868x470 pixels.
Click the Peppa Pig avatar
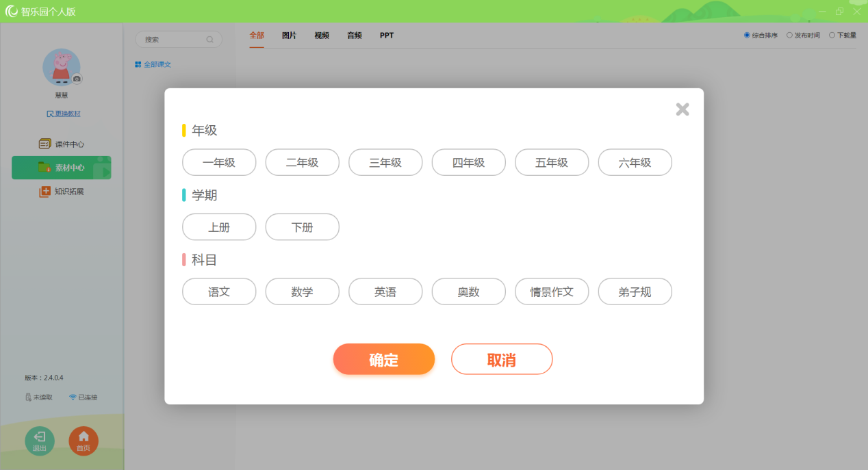click(x=62, y=67)
